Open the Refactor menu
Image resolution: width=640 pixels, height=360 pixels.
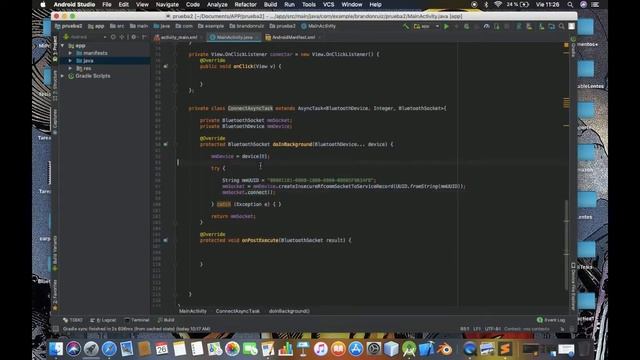(245, 4)
